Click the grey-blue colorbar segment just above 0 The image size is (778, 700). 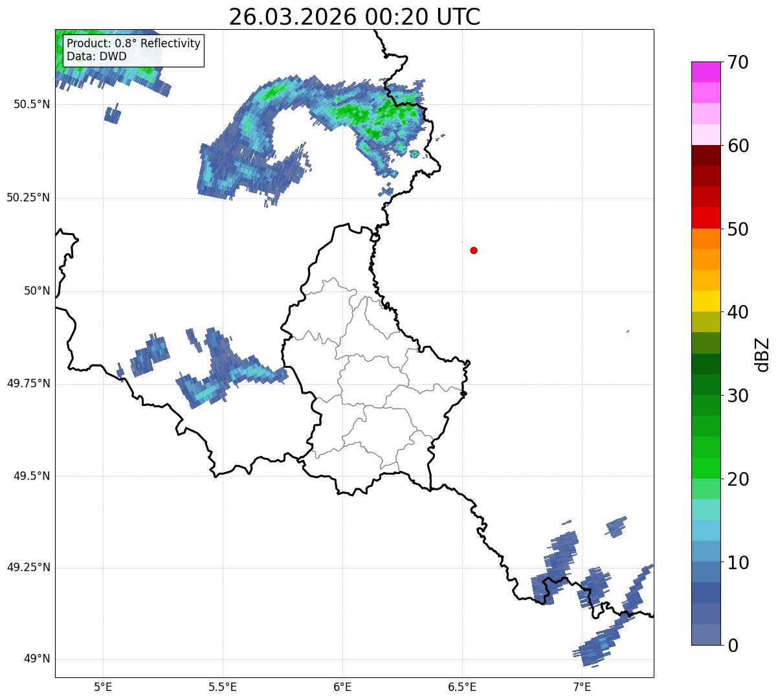tap(706, 635)
